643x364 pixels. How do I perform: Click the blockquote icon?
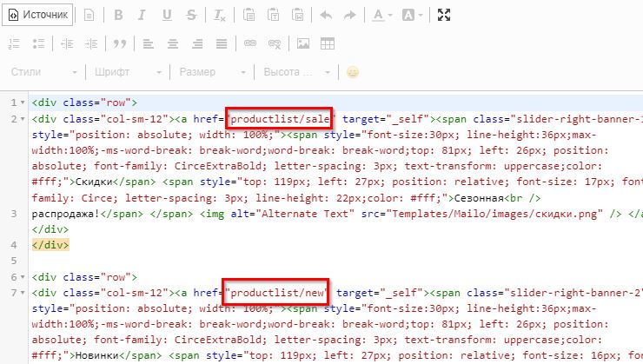click(x=120, y=43)
